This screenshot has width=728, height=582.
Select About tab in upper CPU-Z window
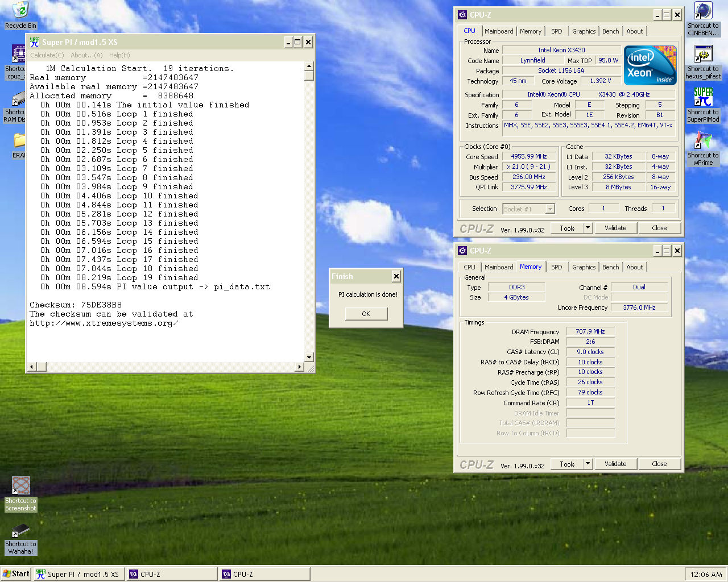[635, 31]
